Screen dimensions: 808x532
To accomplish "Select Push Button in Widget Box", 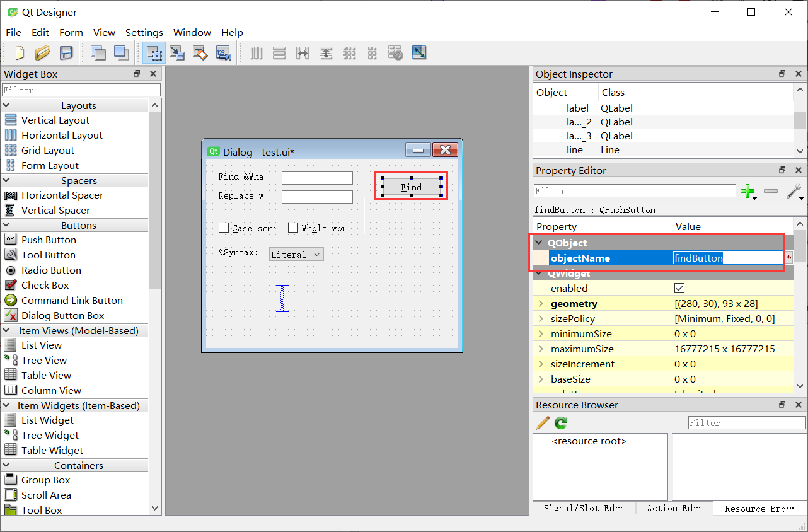I will coord(49,240).
